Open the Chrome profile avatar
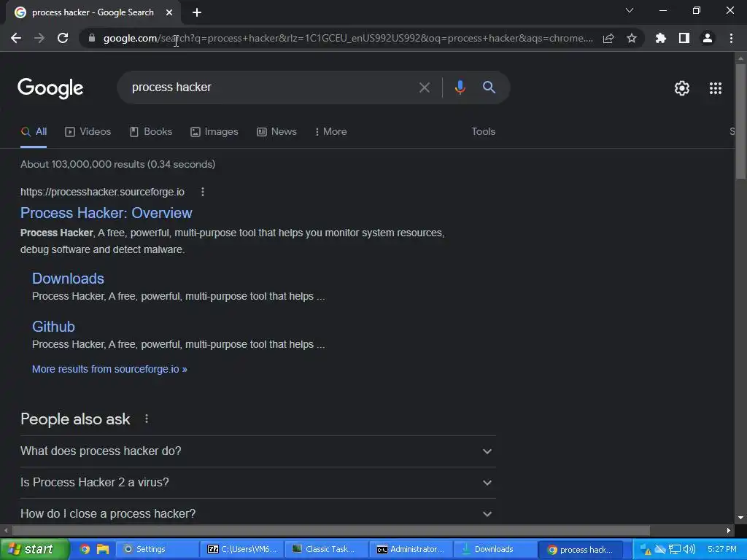Image resolution: width=747 pixels, height=560 pixels. click(708, 38)
